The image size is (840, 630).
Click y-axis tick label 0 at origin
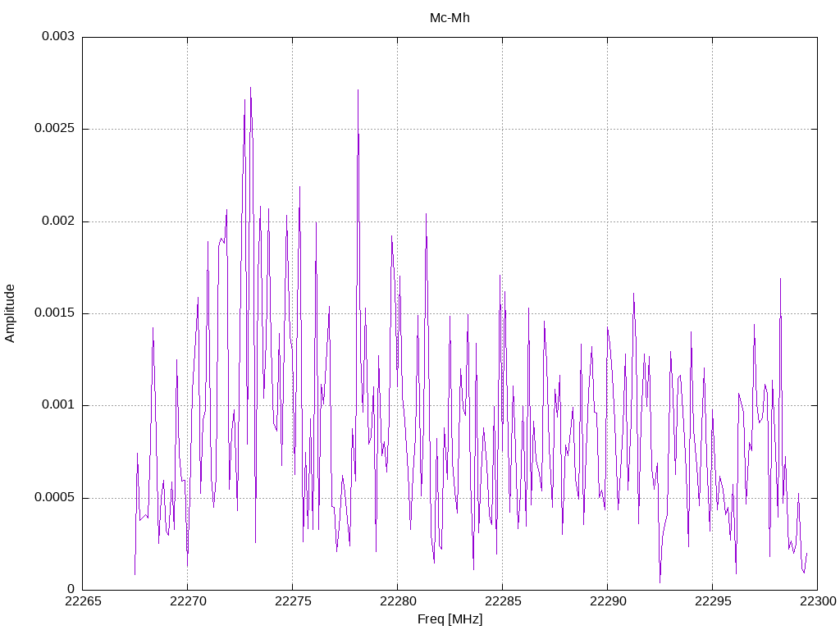click(71, 589)
